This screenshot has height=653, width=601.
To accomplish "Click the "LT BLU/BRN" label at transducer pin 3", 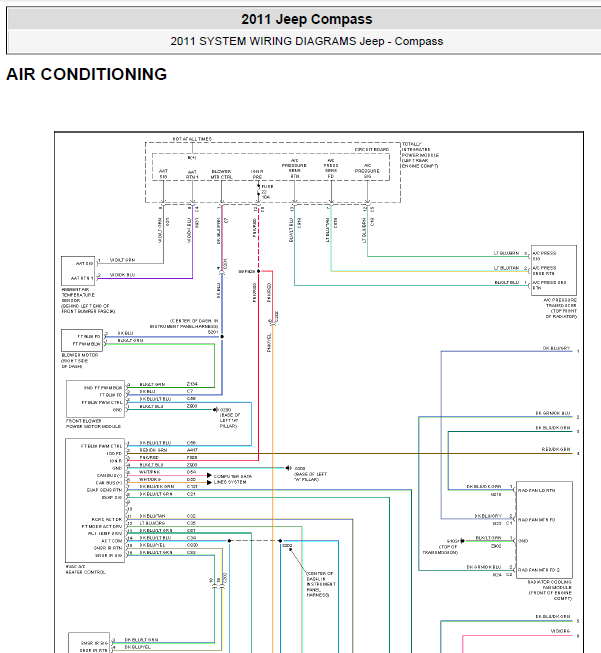I will pos(506,253).
